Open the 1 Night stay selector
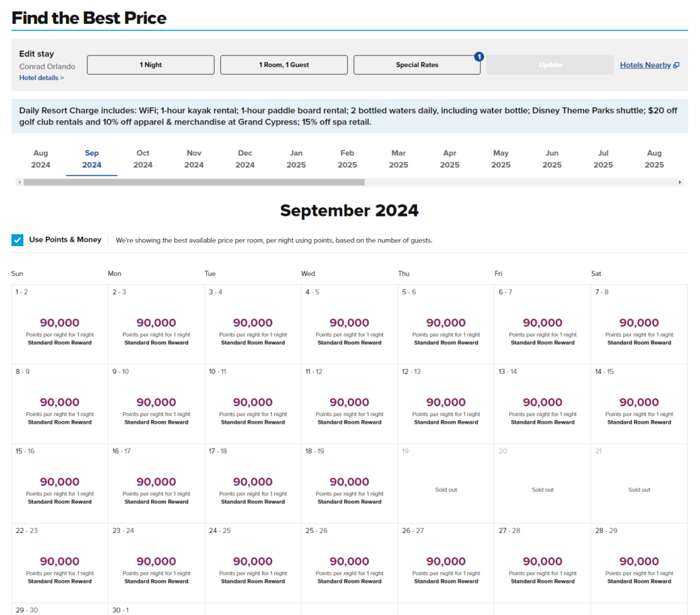Viewport: 700px width, 615px height. (x=150, y=65)
